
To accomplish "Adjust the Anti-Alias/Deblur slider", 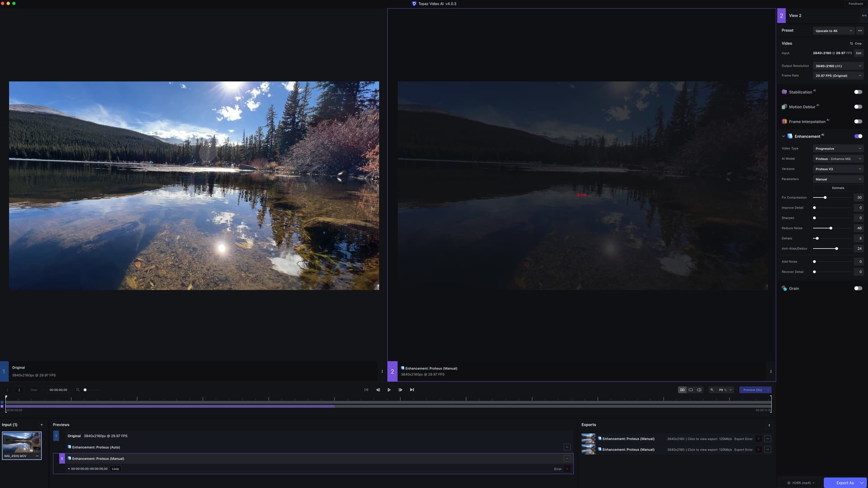I will 837,249.
